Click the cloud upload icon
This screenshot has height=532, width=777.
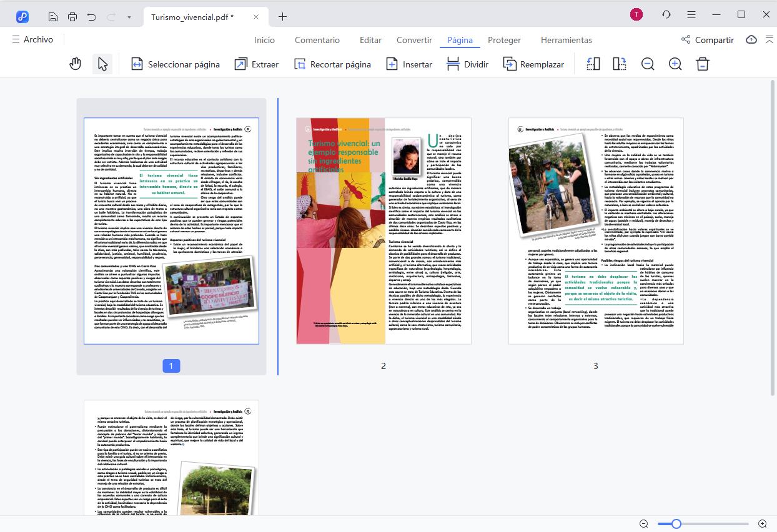[x=751, y=39]
